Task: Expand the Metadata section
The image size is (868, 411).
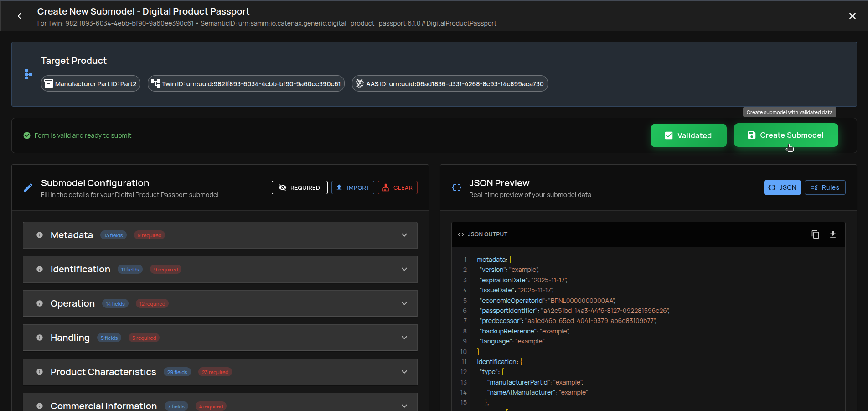Action: (x=404, y=235)
